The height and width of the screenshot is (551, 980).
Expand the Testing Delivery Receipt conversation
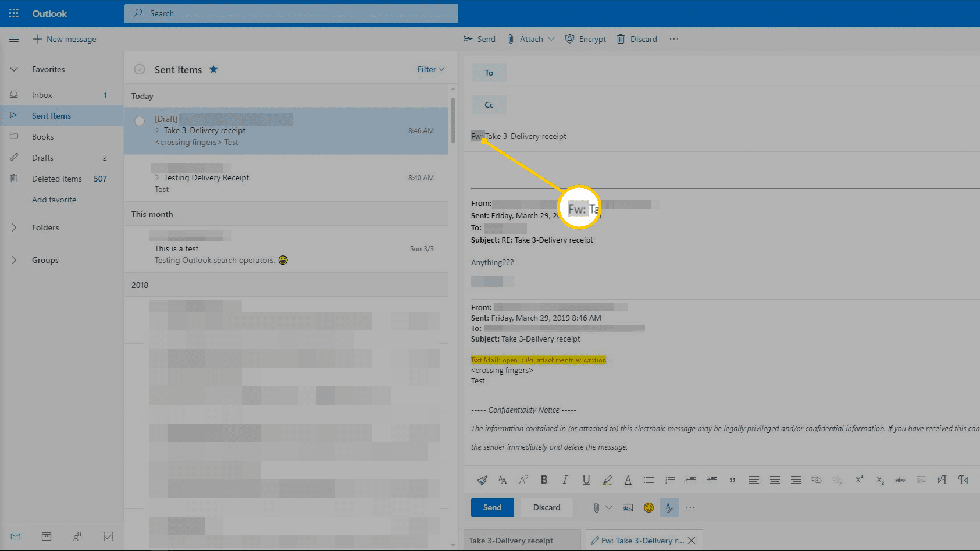158,177
